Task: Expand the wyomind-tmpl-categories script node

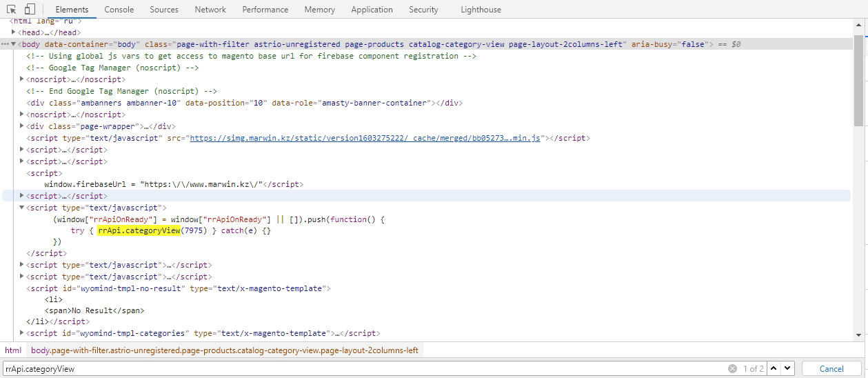Action: (22, 333)
